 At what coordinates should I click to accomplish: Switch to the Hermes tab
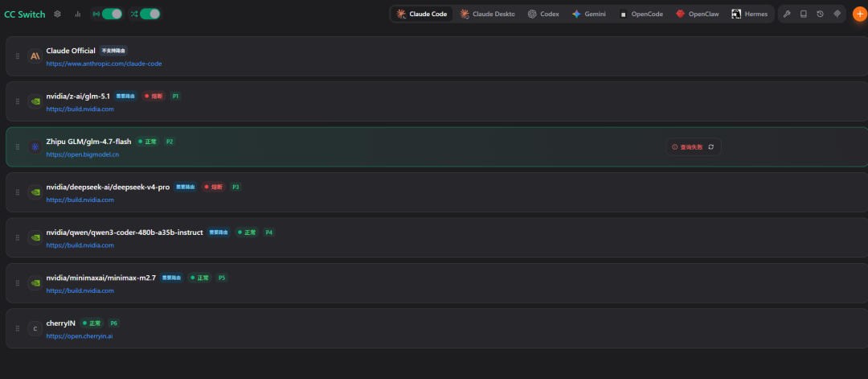pos(750,14)
